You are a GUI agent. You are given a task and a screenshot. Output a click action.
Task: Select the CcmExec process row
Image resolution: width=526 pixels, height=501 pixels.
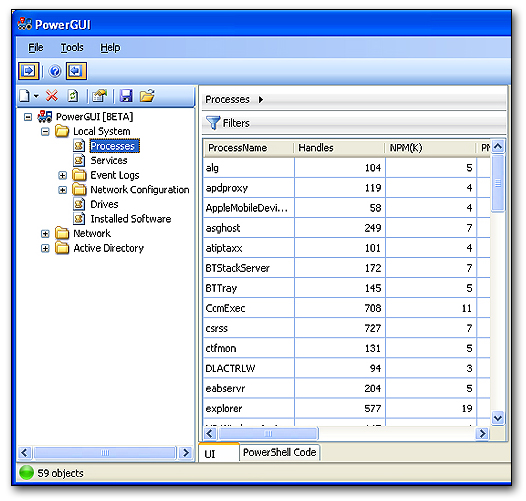coord(347,308)
